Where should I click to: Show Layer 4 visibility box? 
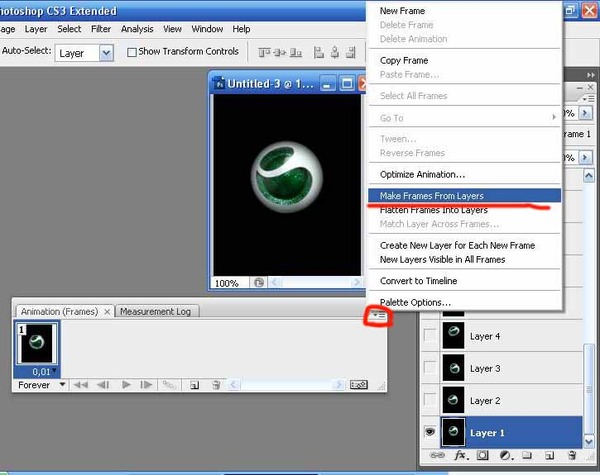430,336
